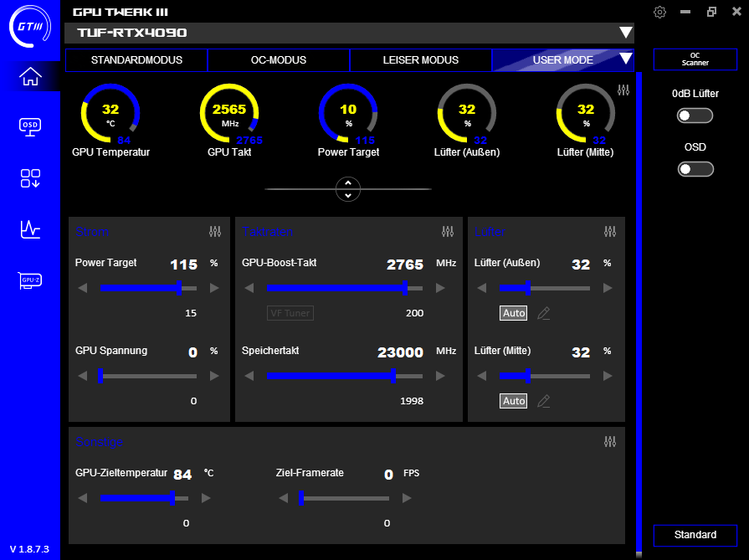Toggle Auto for Lüfter (Außen)
The width and height of the screenshot is (749, 560).
click(x=514, y=313)
